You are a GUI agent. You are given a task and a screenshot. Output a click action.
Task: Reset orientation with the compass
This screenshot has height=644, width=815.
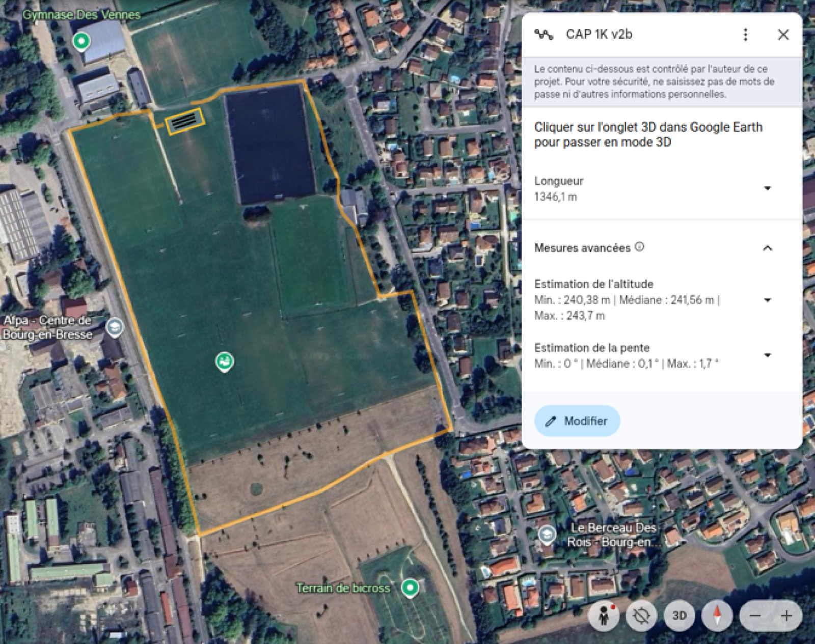tap(717, 616)
